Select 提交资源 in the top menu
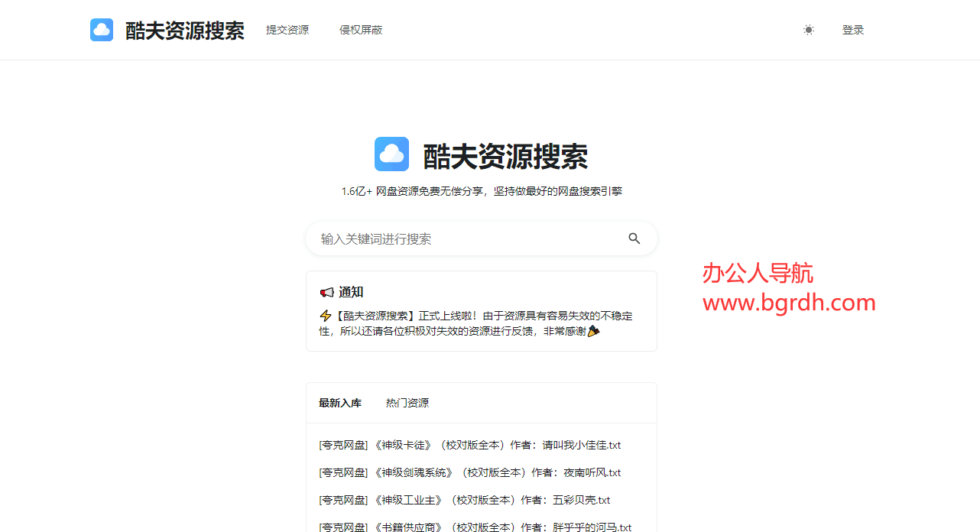 pyautogui.click(x=287, y=30)
